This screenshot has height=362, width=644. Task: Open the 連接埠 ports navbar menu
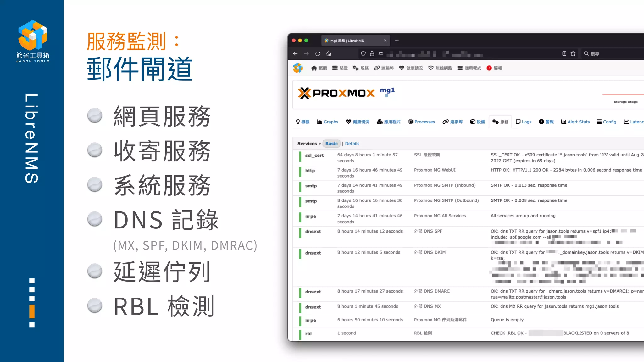pyautogui.click(x=384, y=68)
